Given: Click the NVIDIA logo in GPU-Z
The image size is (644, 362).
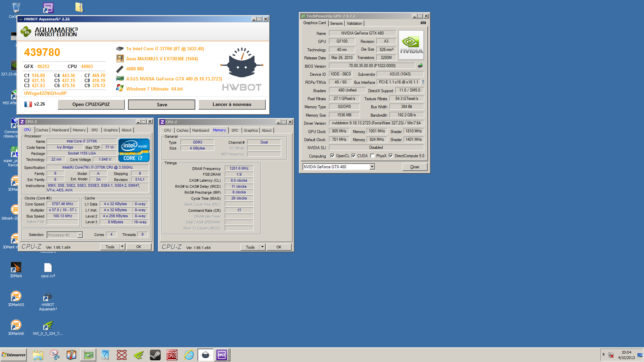Looking at the screenshot, I should (411, 45).
